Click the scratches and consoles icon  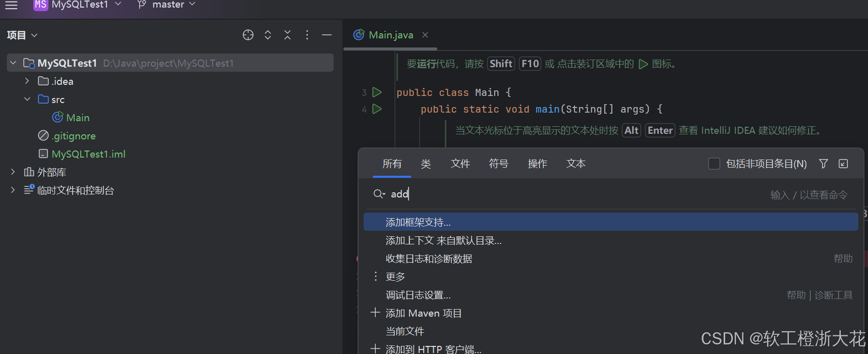pos(29,189)
